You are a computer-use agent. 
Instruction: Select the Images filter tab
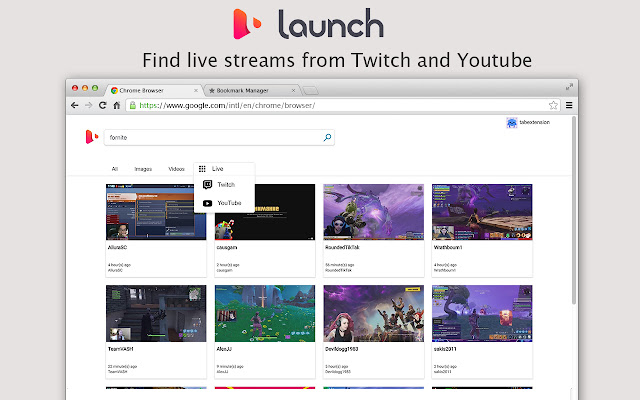143,169
